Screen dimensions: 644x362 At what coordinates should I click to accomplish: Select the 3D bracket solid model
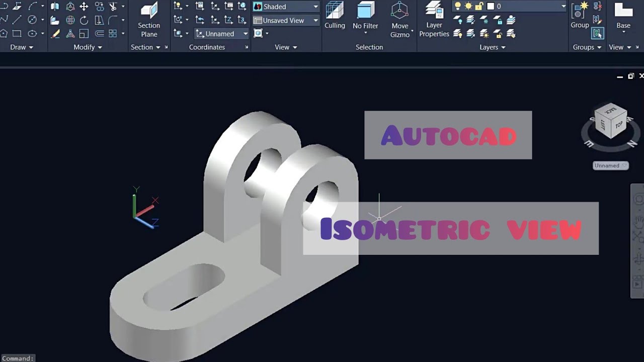(x=234, y=236)
